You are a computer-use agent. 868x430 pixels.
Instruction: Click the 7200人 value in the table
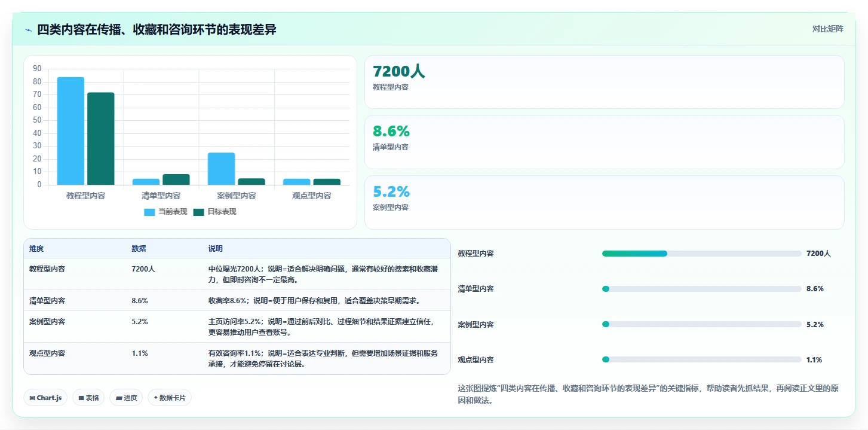coord(143,269)
